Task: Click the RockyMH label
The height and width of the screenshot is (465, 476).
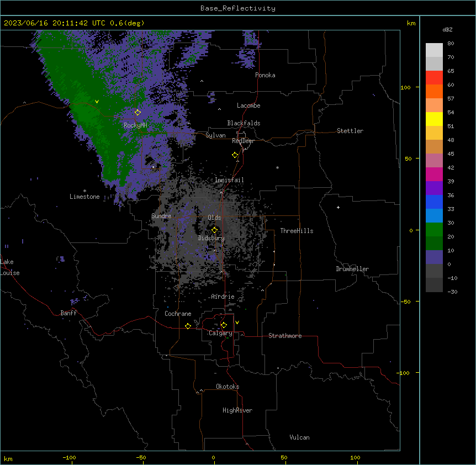Action: click(x=135, y=125)
